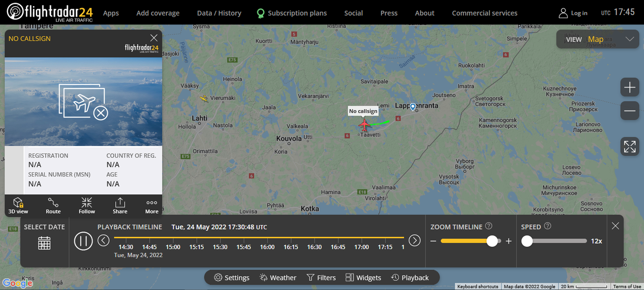Expand the View Map dropdown

629,39
